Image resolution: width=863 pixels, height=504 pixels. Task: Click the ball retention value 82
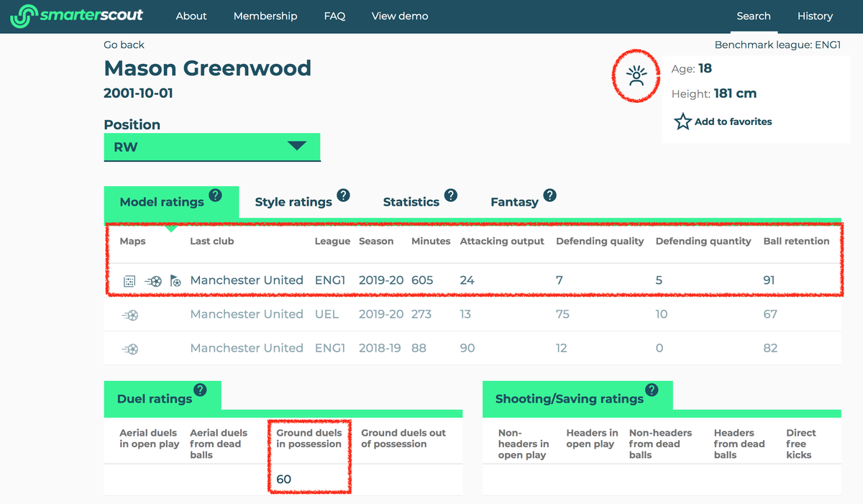(770, 348)
